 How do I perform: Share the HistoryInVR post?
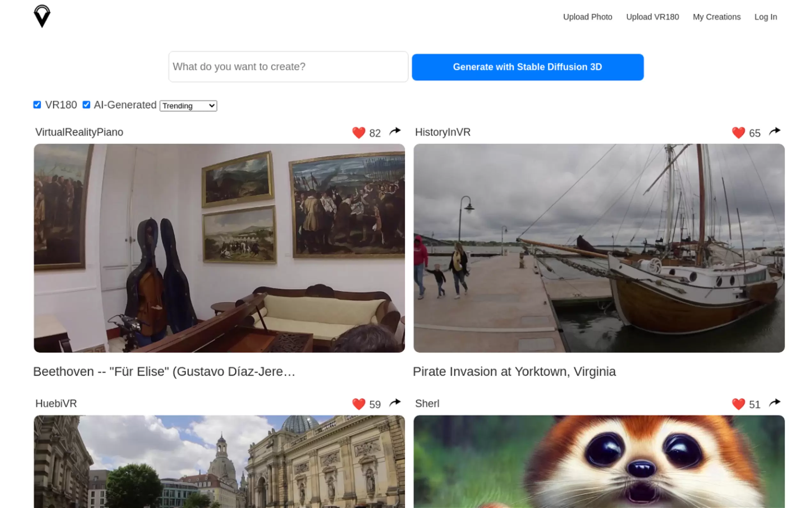click(774, 131)
